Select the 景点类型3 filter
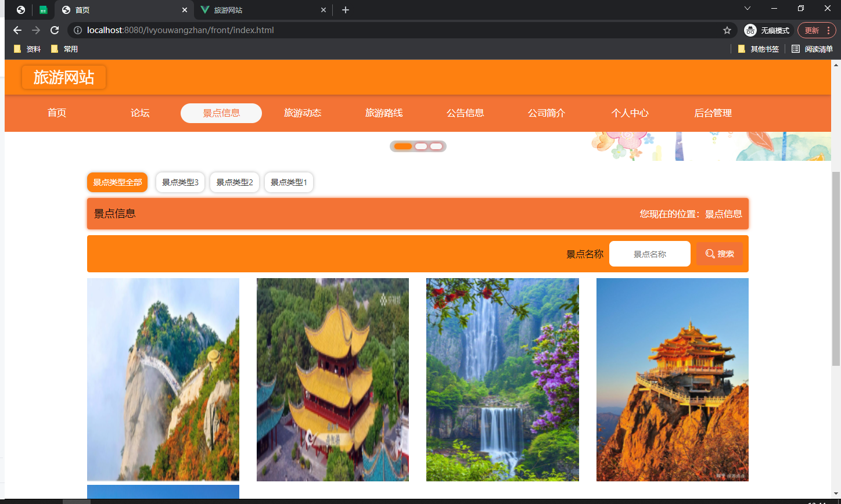The image size is (841, 504). pos(180,182)
